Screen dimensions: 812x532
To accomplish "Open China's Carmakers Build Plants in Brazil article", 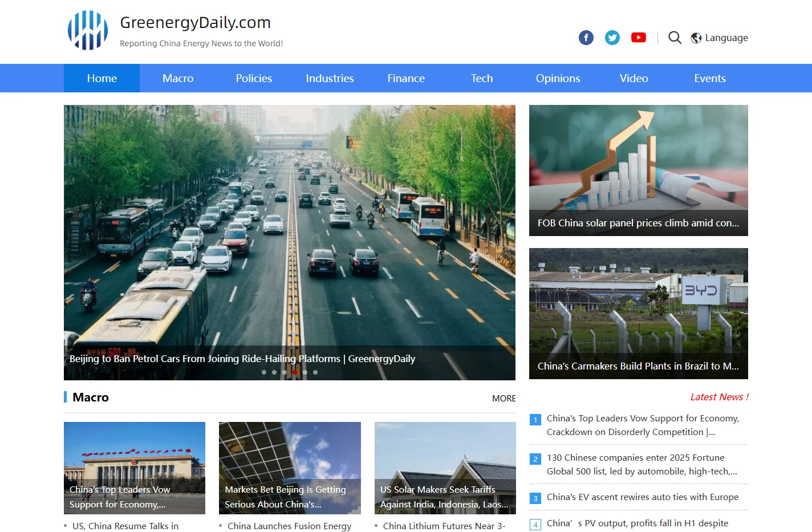I will pyautogui.click(x=638, y=366).
